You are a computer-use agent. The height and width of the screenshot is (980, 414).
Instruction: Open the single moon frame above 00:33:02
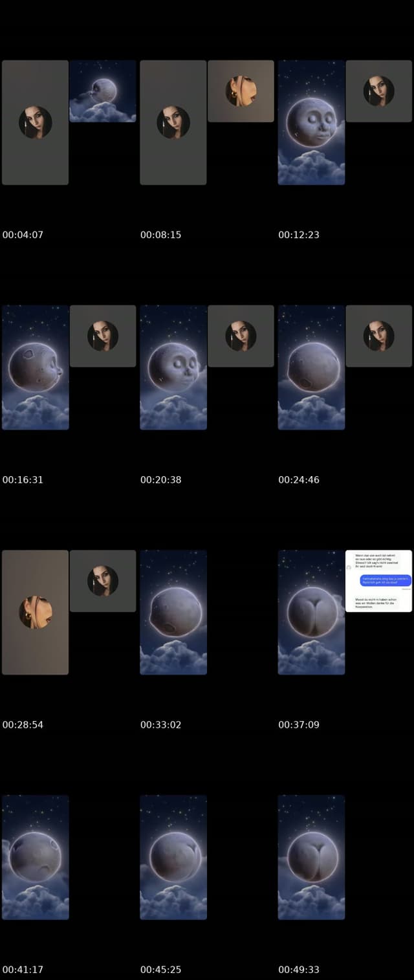pyautogui.click(x=173, y=612)
